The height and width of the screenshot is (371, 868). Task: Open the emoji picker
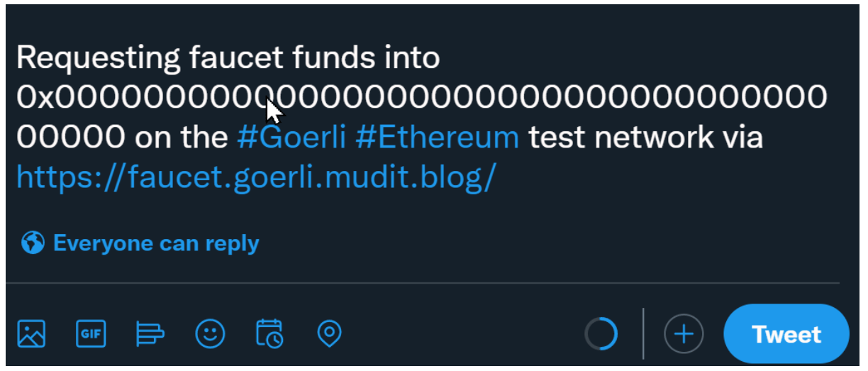click(x=210, y=333)
